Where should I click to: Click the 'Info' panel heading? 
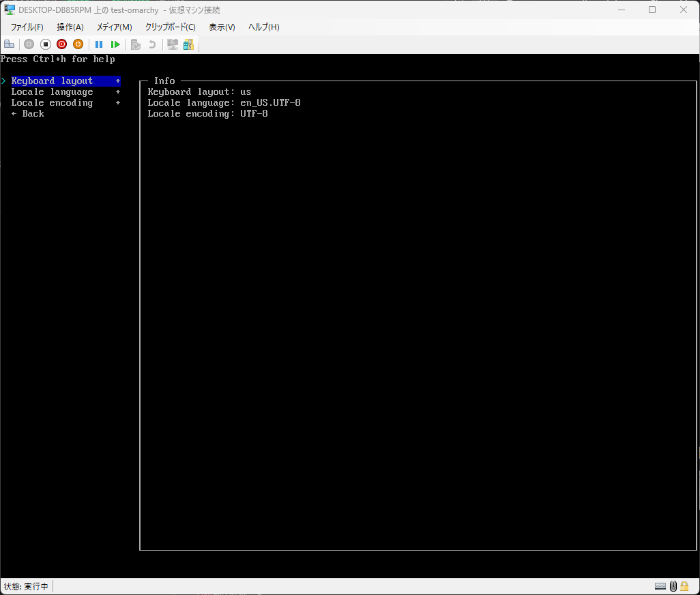tap(164, 81)
